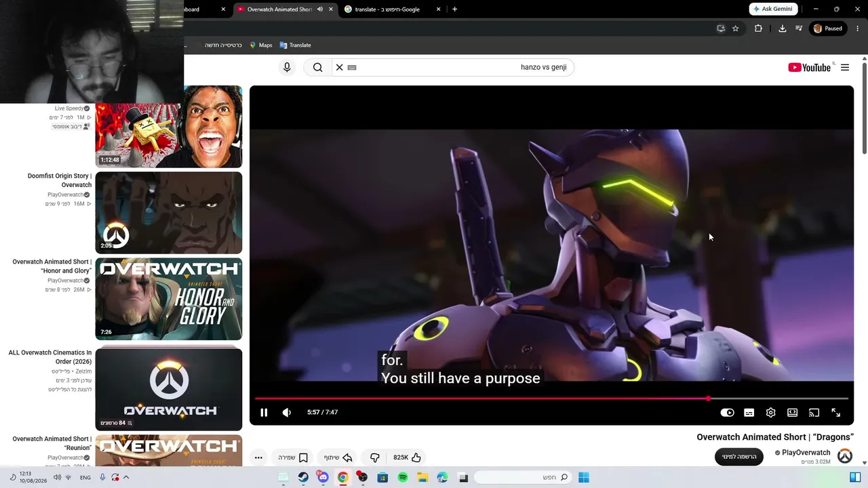Like the video with 825K likes

(x=408, y=457)
